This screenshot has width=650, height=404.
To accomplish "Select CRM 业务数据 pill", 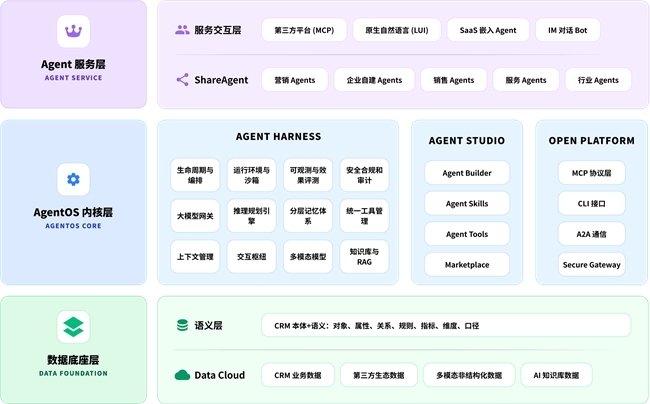I will (x=298, y=375).
